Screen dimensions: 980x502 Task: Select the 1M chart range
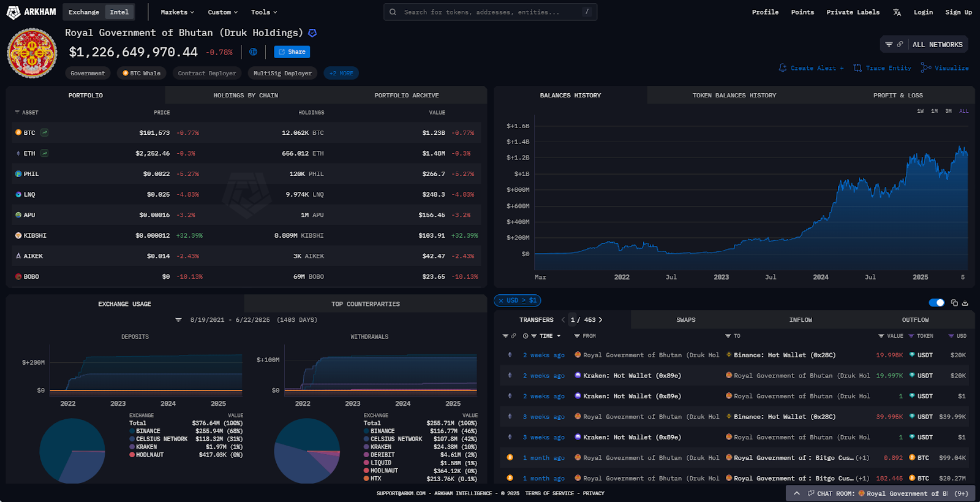click(934, 111)
